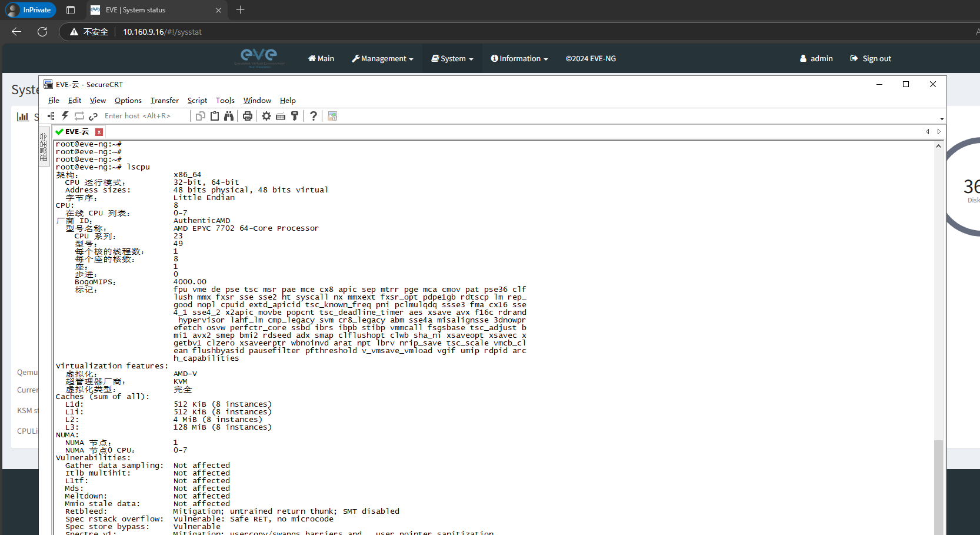
Task: Click the EVE logo in web header
Action: pos(259,58)
